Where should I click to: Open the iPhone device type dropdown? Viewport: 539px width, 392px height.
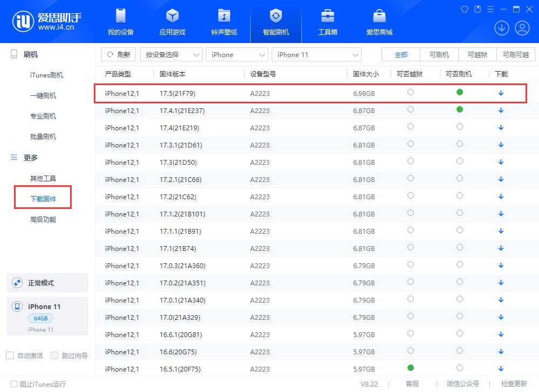tap(237, 54)
